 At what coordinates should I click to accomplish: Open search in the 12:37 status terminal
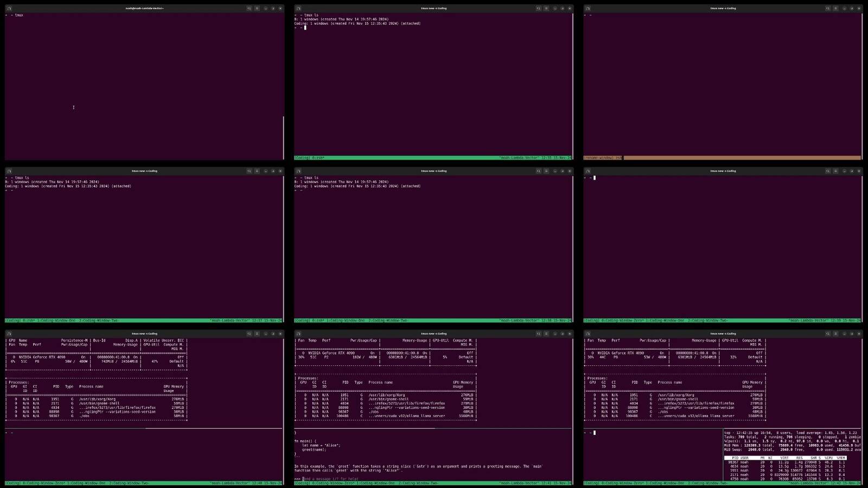point(249,171)
